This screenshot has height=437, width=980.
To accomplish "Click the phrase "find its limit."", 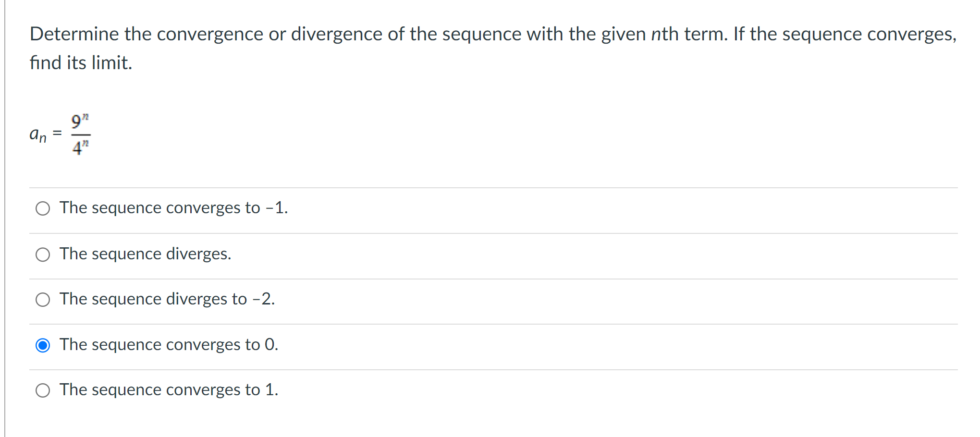I will coord(81,62).
